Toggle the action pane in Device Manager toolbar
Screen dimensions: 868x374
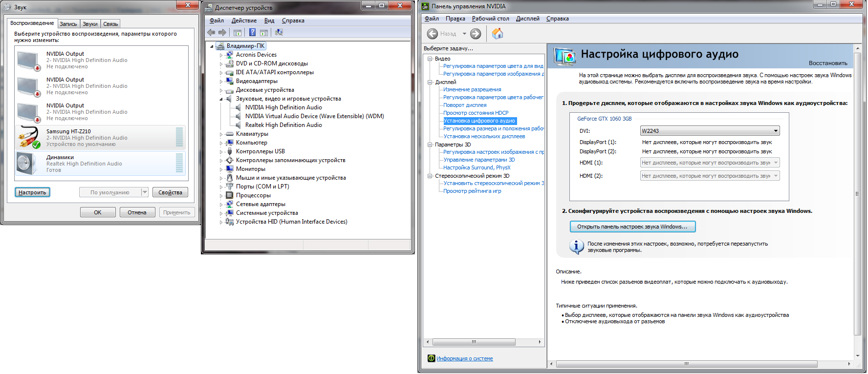(x=264, y=33)
